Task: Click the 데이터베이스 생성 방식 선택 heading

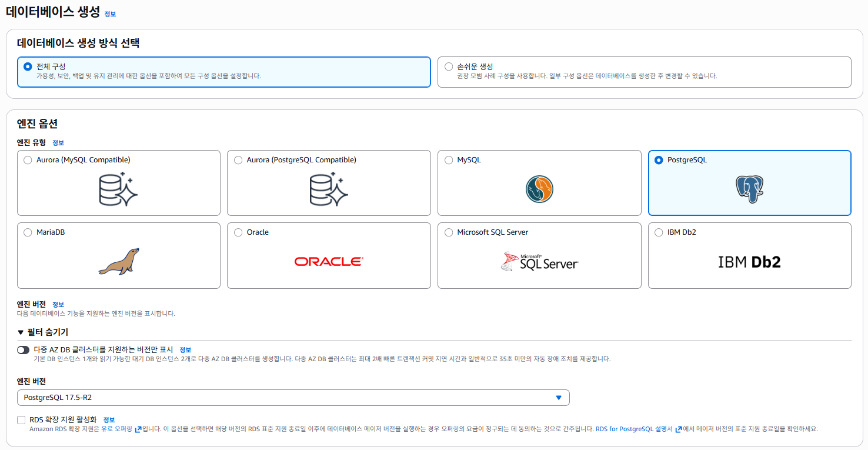Action: pyautogui.click(x=78, y=43)
